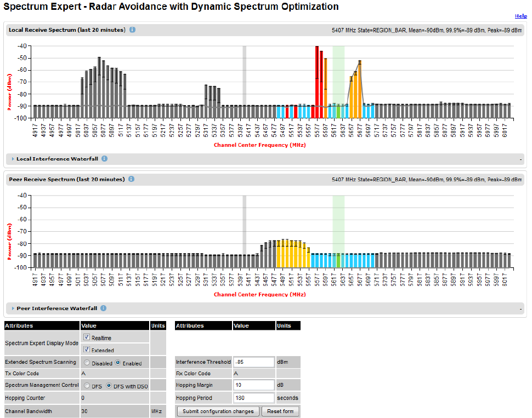Click the Local Receive Spectrum panel title
The width and height of the screenshot is (532, 418).
click(x=67, y=30)
